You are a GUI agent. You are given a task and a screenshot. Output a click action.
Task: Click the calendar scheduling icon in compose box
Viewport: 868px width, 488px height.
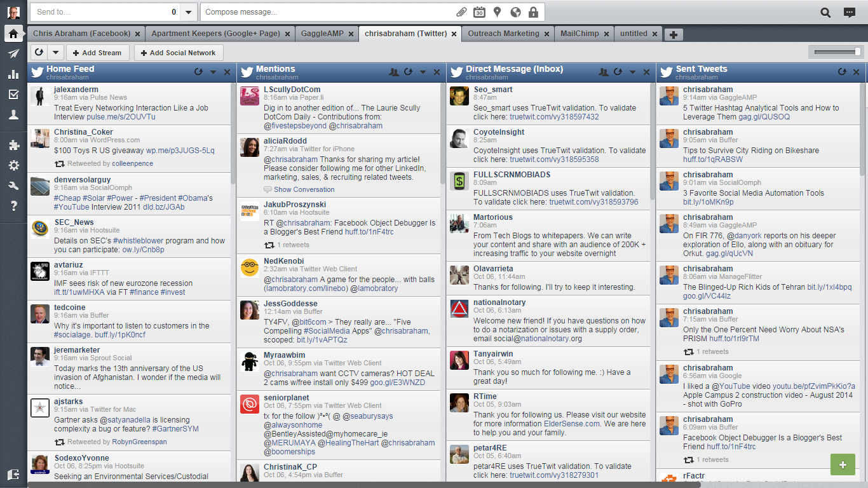click(x=479, y=12)
